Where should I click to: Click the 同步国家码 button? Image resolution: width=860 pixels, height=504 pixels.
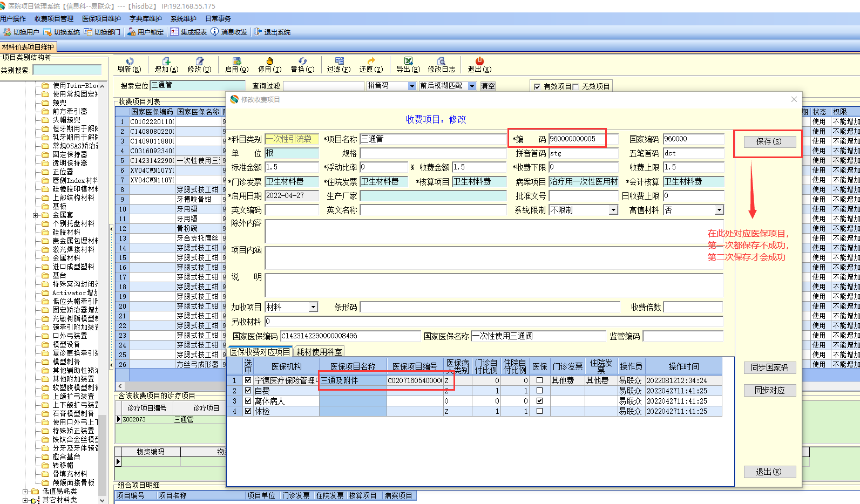(769, 367)
